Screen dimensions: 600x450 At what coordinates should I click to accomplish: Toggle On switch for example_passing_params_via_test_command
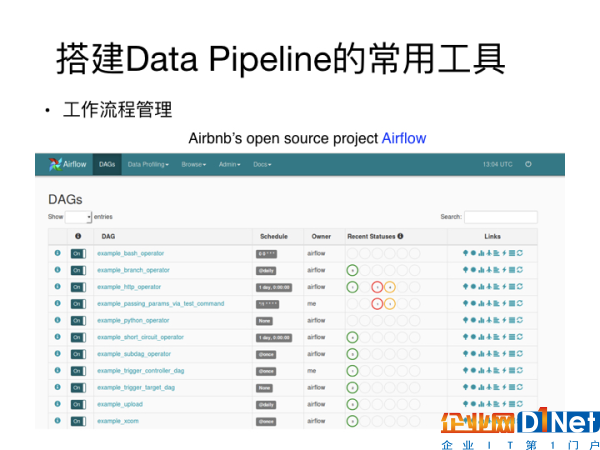(78, 304)
